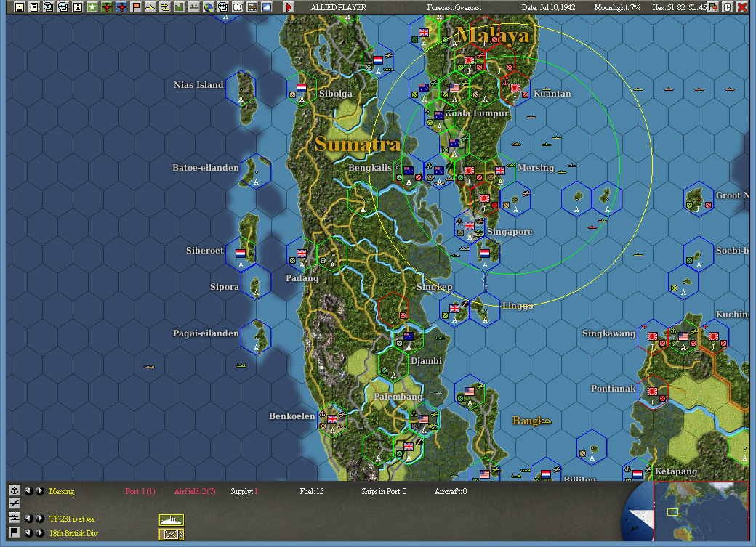Click the ships-on-green toolbar icon

point(194,7)
